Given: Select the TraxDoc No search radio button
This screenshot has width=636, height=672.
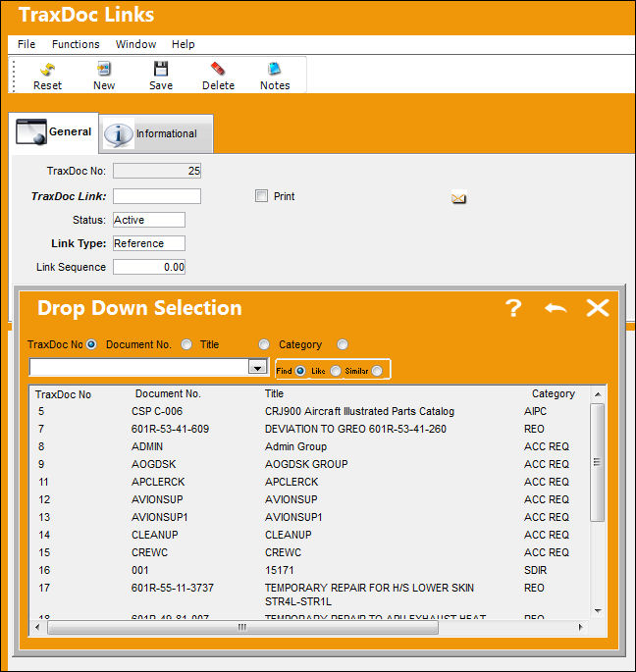Looking at the screenshot, I should pos(91,344).
